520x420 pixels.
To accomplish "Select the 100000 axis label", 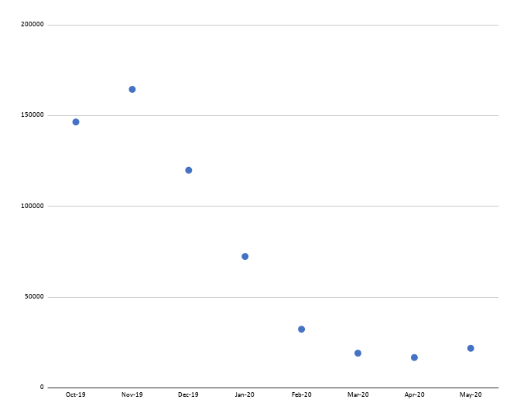I will pos(32,206).
